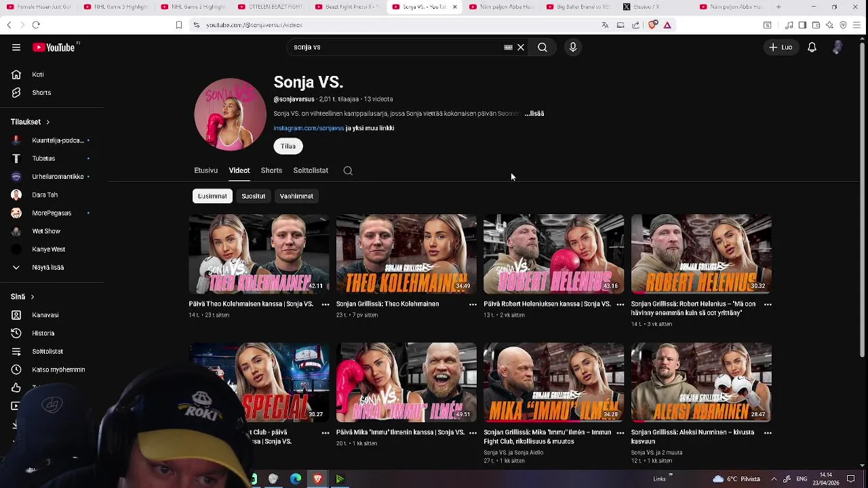Open a new browser tab
This screenshot has width=868, height=488.
tap(778, 7)
